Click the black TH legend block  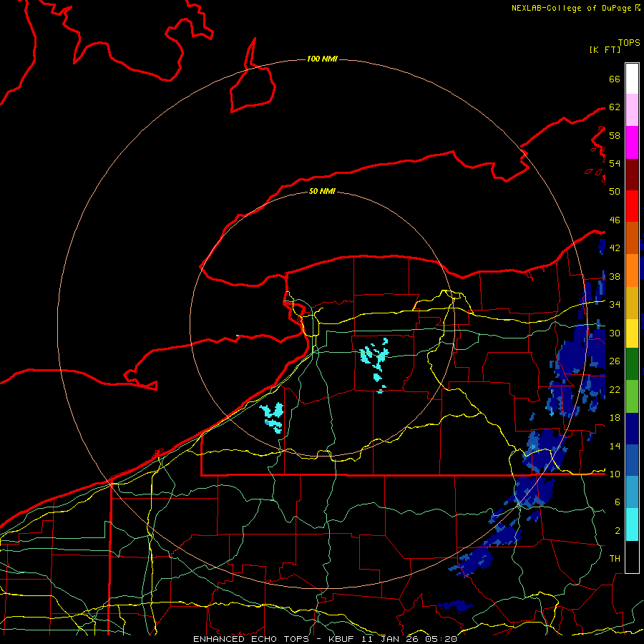point(632,557)
